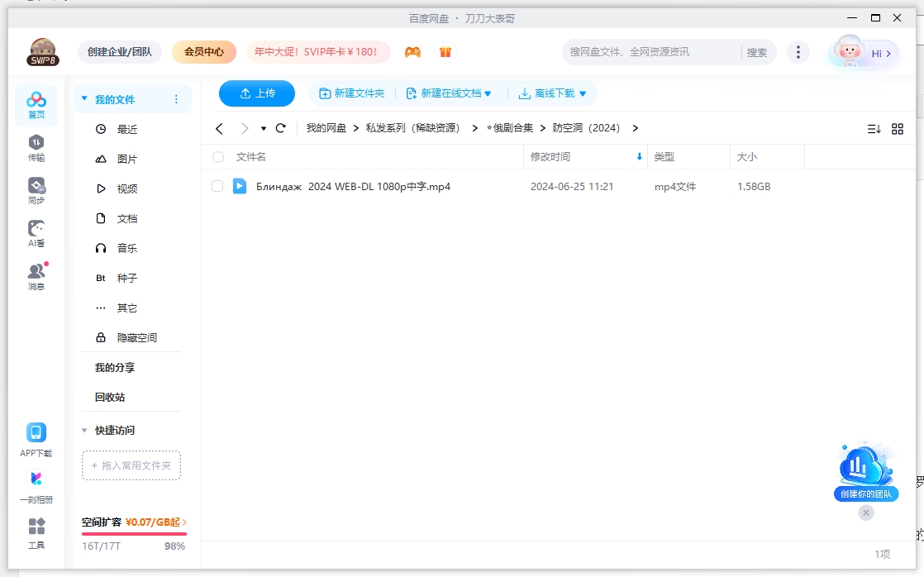Open the gift promotion icon

click(x=445, y=51)
